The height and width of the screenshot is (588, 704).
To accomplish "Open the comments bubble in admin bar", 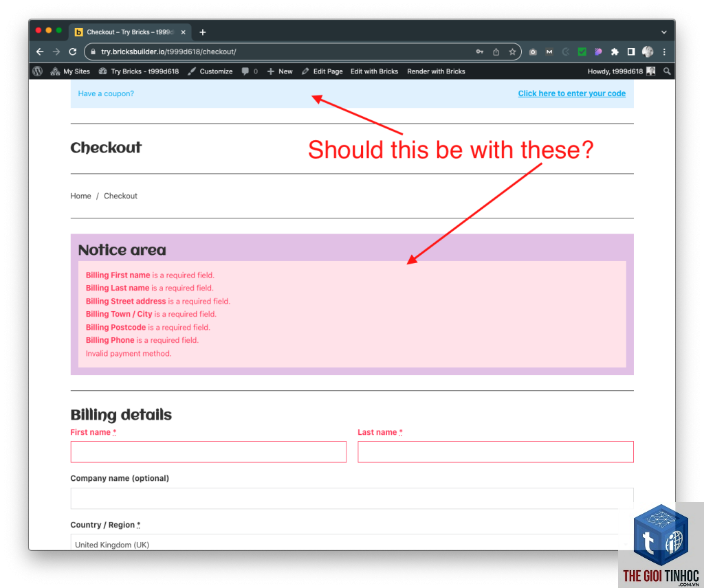I will pos(250,71).
